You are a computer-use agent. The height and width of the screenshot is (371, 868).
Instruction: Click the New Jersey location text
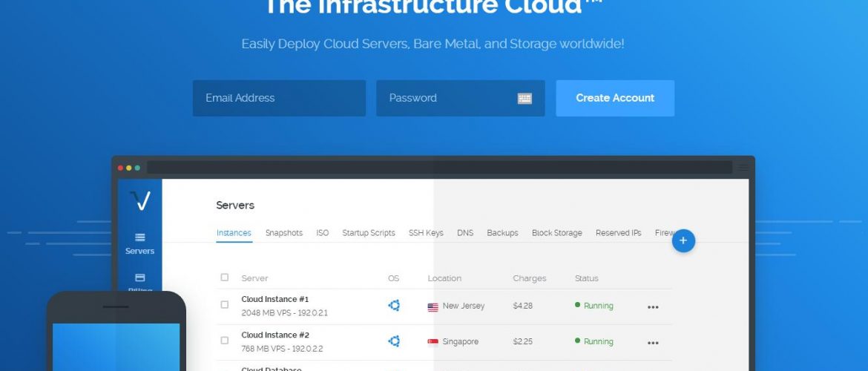(x=464, y=306)
